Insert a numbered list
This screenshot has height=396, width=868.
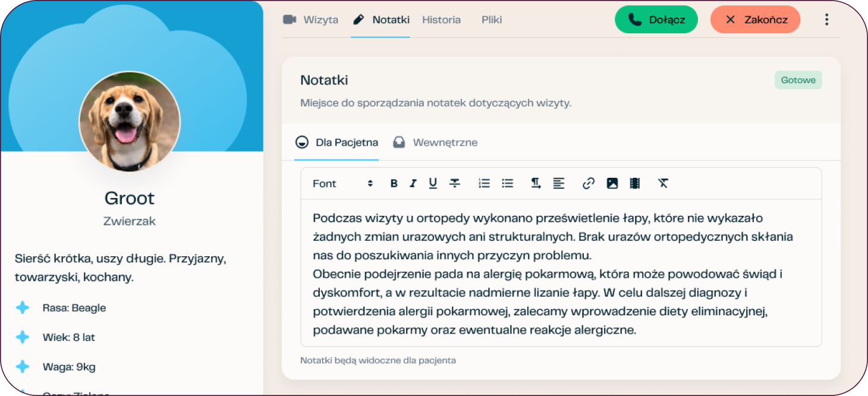click(484, 184)
